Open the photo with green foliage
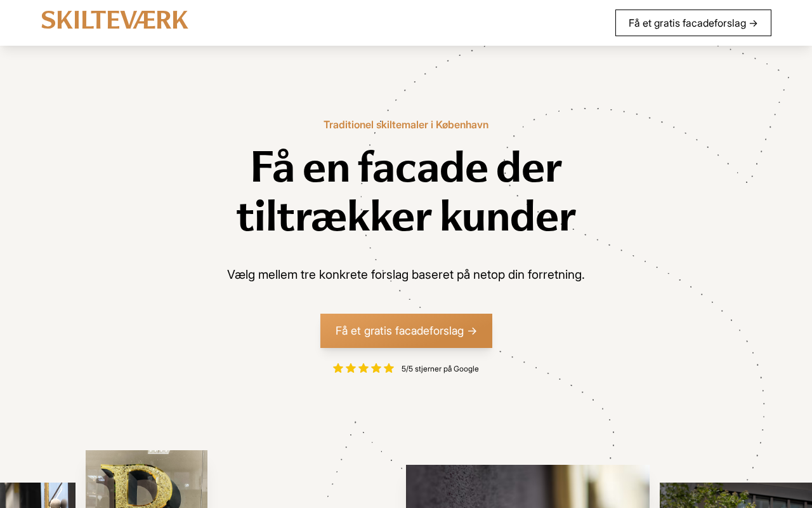Image resolution: width=812 pixels, height=508 pixels. pos(736,495)
